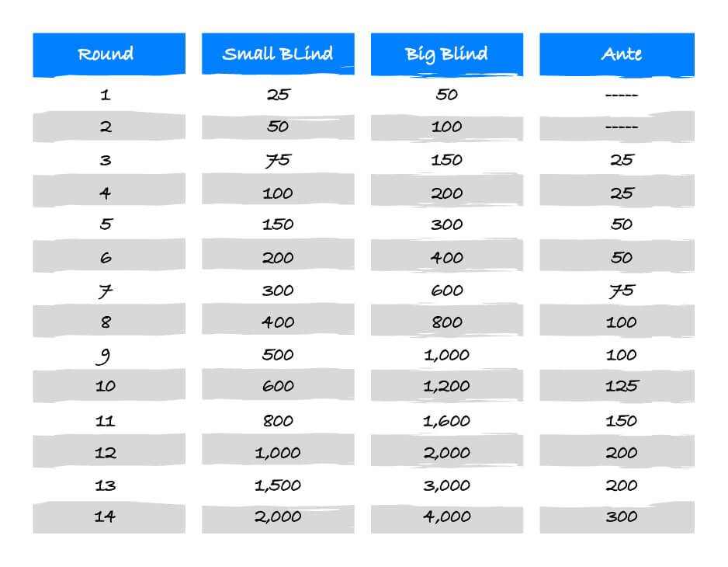
Task: Click round 2 big blind value 100
Action: click(x=447, y=127)
